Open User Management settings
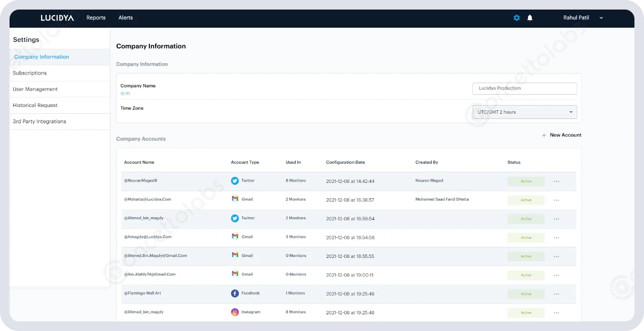This screenshot has height=331, width=644. tap(35, 89)
